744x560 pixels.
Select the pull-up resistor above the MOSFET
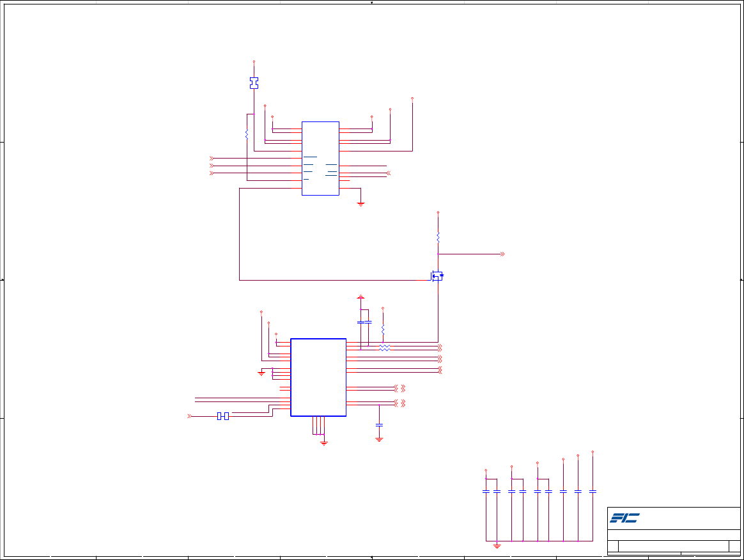pos(438,237)
